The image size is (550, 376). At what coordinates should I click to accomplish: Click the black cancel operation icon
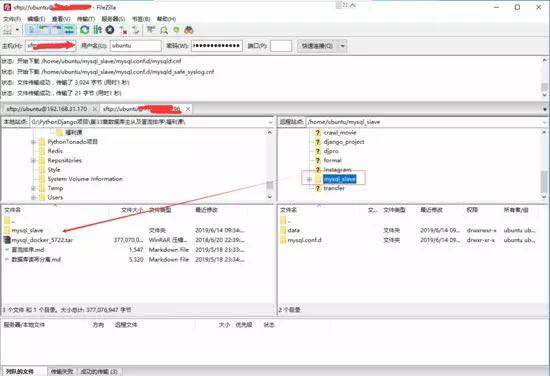coord(110,30)
